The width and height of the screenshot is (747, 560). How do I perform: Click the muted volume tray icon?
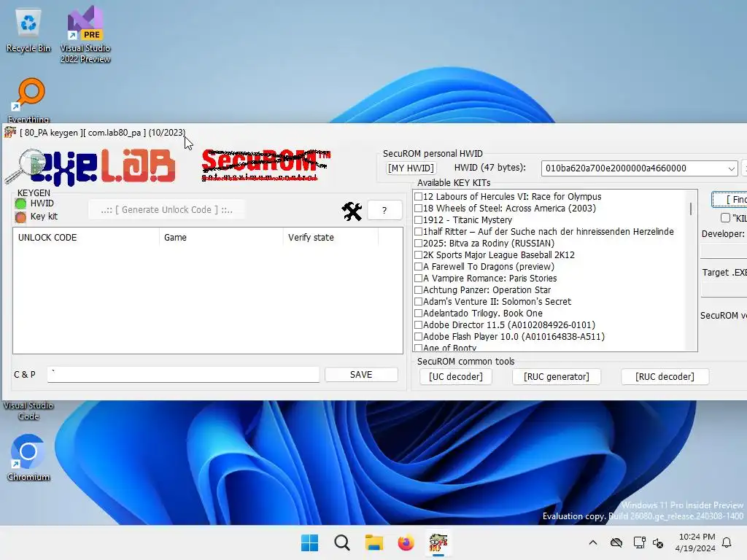[x=658, y=542]
